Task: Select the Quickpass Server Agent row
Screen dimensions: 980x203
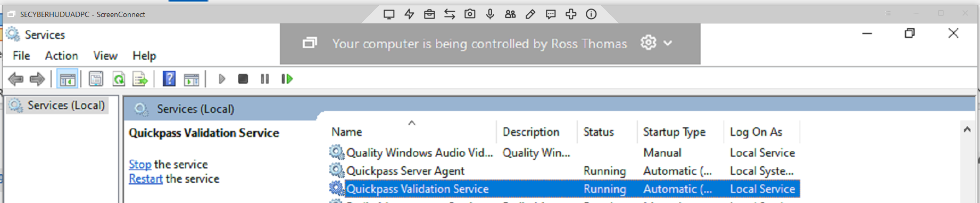Action: 564,171
